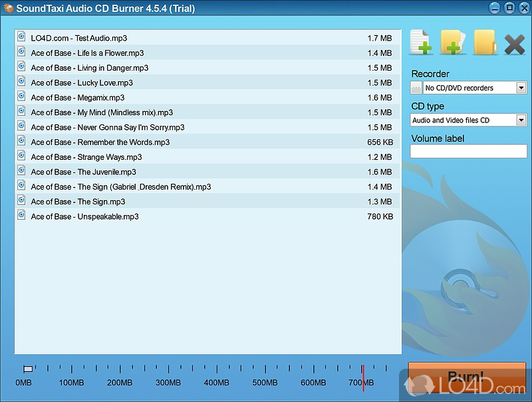Click the 656 KB size value

[x=380, y=142]
